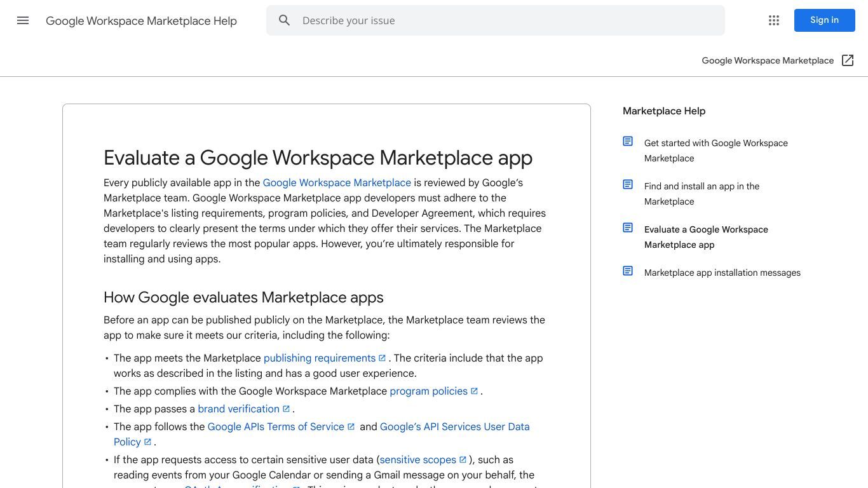Open Get started with Google Workspace Marketplace article
Screen dimensions: 868x488
(x=716, y=151)
